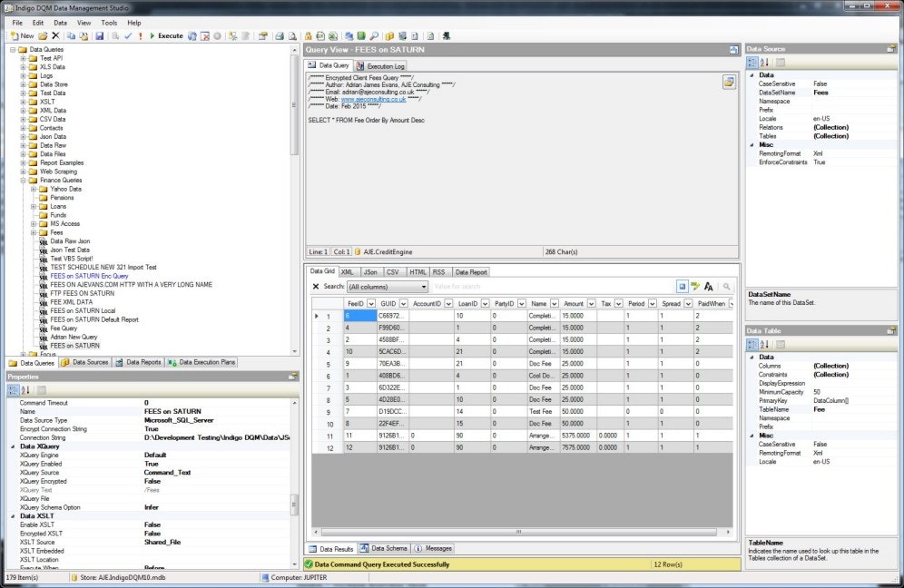Screen dimensions: 904x588
Task: Select the New toolbar icon
Action: click(18, 36)
